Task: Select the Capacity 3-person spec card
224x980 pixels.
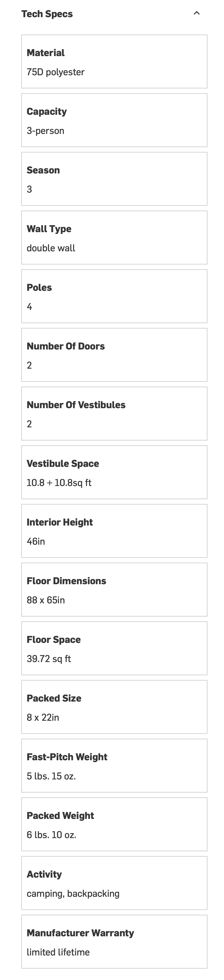Action: point(114,120)
